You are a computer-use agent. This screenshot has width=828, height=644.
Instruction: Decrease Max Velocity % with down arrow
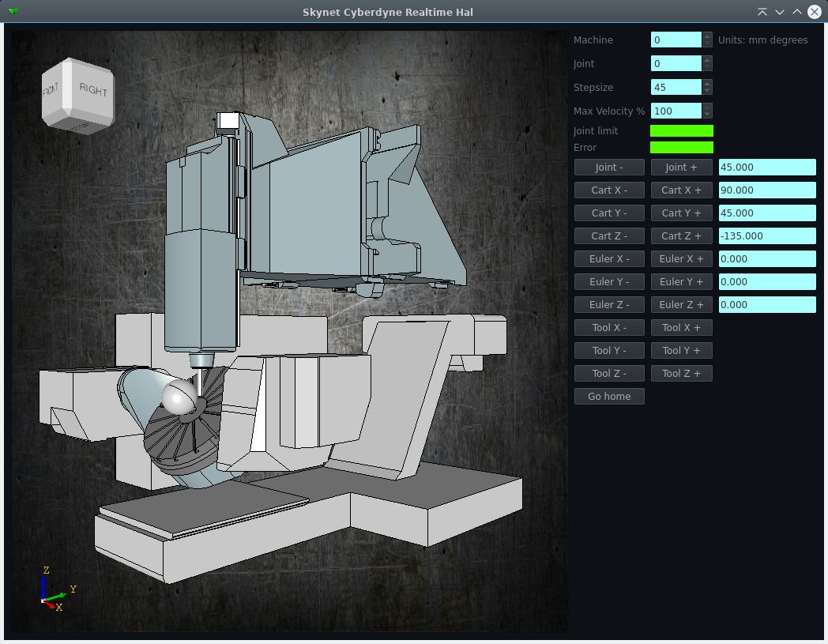708,115
